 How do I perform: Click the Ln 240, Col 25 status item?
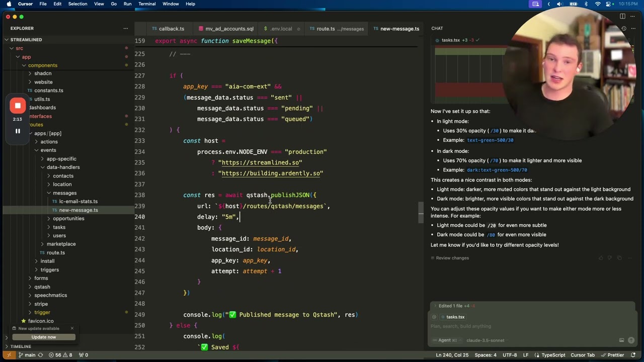[452, 355]
